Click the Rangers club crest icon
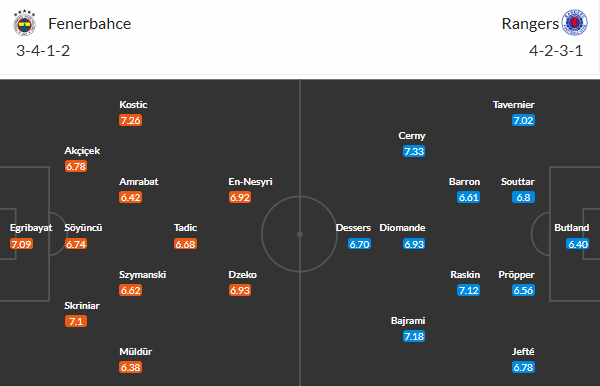Screen dimensions: 600x386 pyautogui.click(x=574, y=23)
